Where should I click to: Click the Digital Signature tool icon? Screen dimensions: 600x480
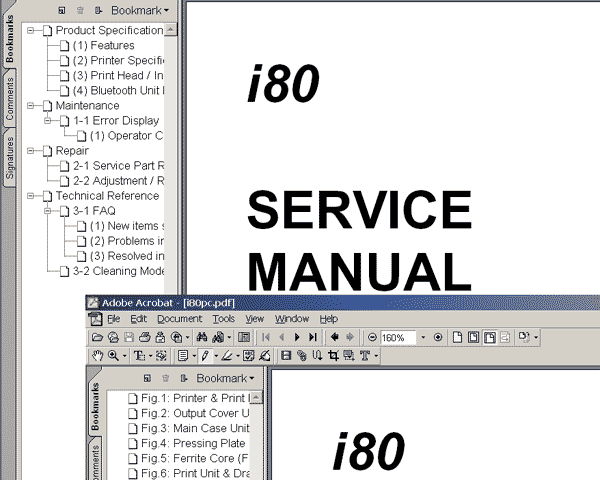click(x=264, y=356)
